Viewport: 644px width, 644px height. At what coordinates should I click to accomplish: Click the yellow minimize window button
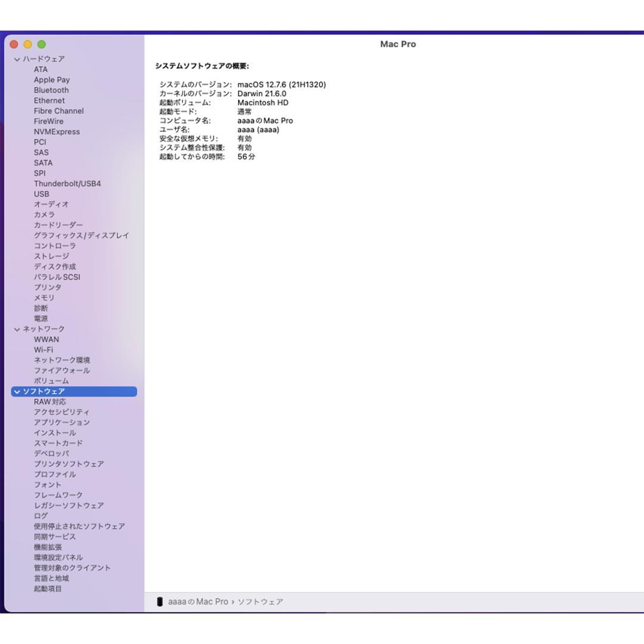pos(28,44)
